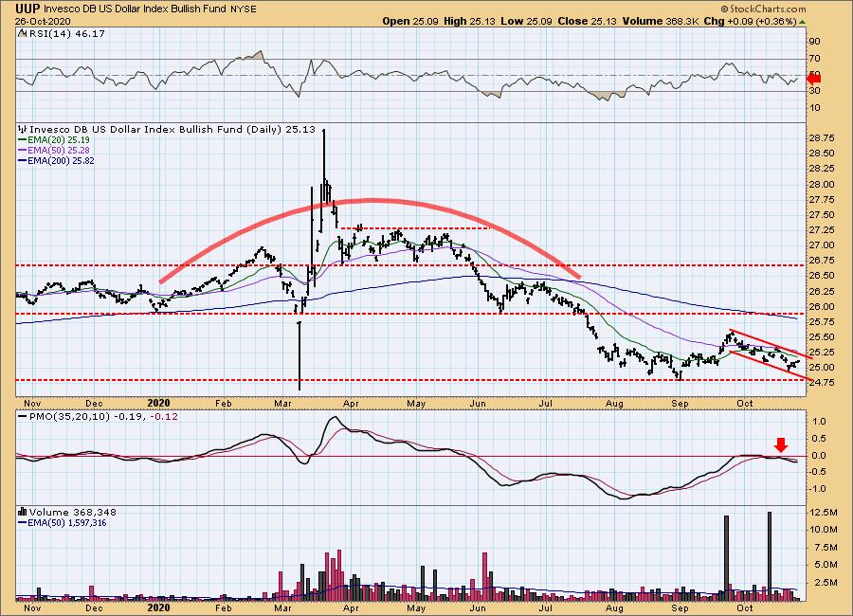The height and width of the screenshot is (616, 853).
Task: Click the large red rounded-top arc
Action: [x=370, y=200]
